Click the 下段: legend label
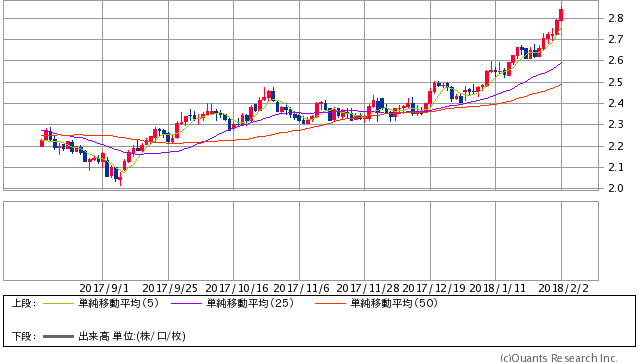 24,336
